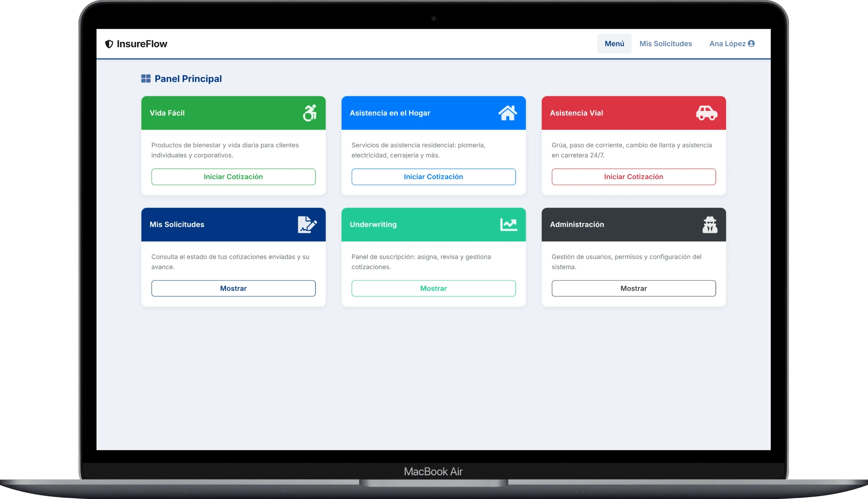The width and height of the screenshot is (868, 499).
Task: Click the house icon on Asistencia en el Hogar
Action: click(507, 113)
